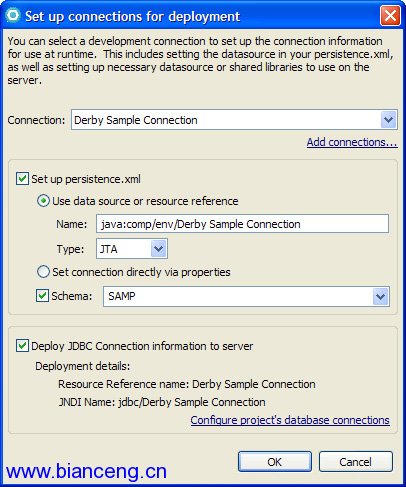The height and width of the screenshot is (487, 406).
Task: Toggle the Schema checkbox
Action: coord(42,296)
